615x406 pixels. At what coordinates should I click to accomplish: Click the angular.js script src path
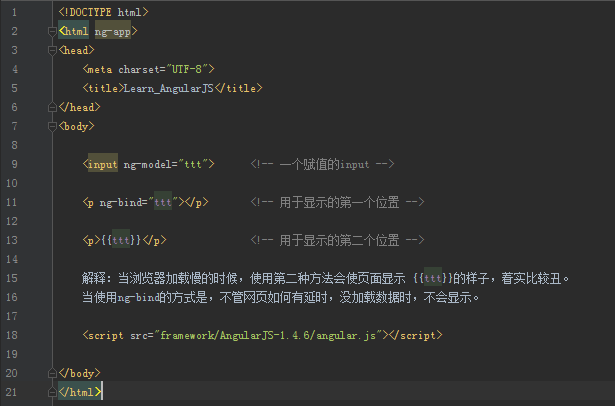coord(268,335)
